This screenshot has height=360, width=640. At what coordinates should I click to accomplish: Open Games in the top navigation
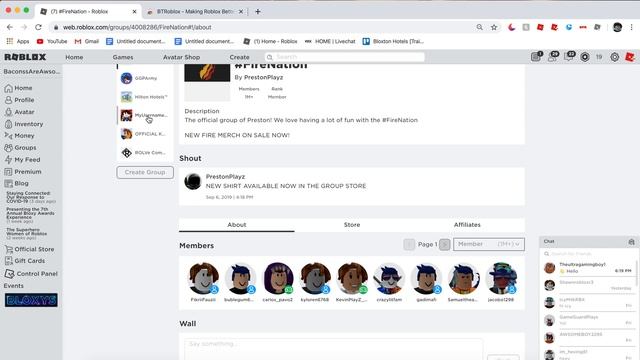(x=123, y=57)
